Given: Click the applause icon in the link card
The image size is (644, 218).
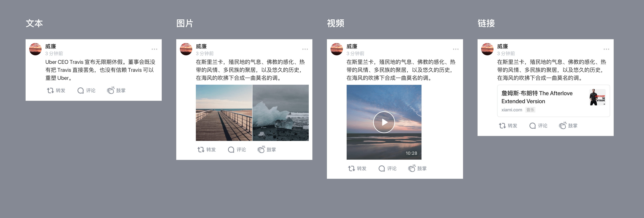Looking at the screenshot, I should point(563,125).
